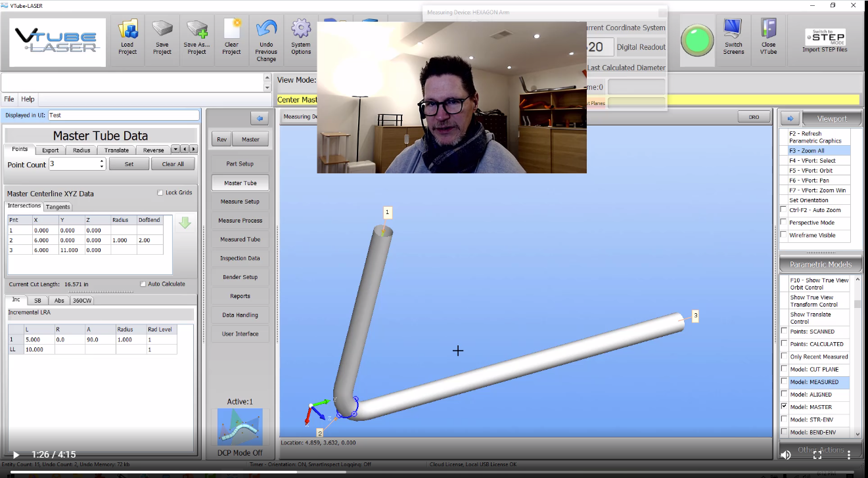
Task: Open System Options gear icon
Action: tap(301, 31)
